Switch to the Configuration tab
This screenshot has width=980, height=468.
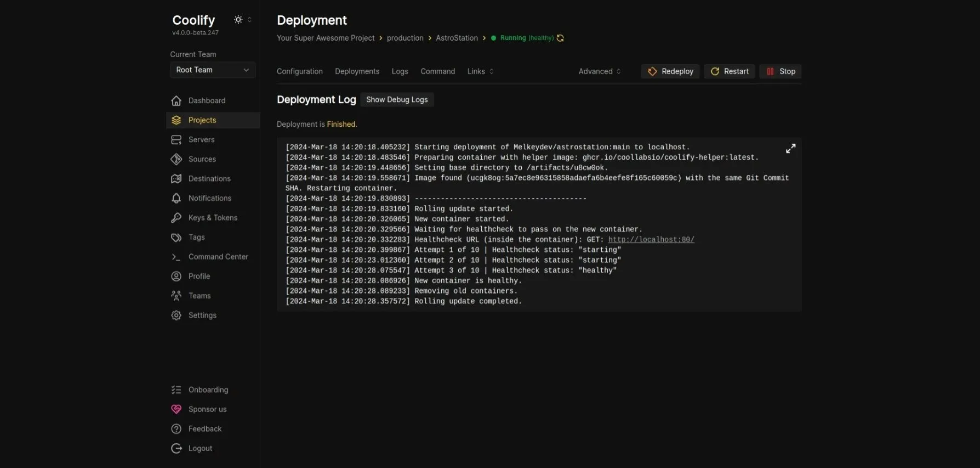click(x=300, y=71)
